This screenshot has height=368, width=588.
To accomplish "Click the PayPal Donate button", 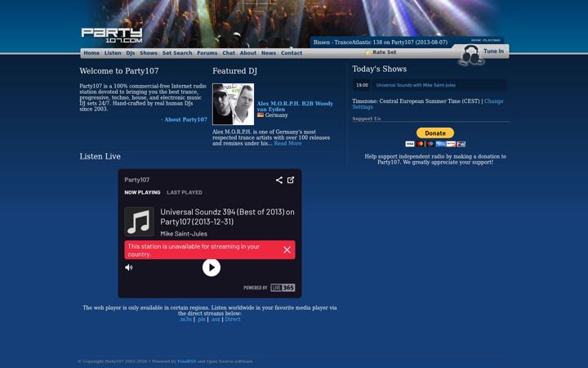I will pyautogui.click(x=435, y=133).
